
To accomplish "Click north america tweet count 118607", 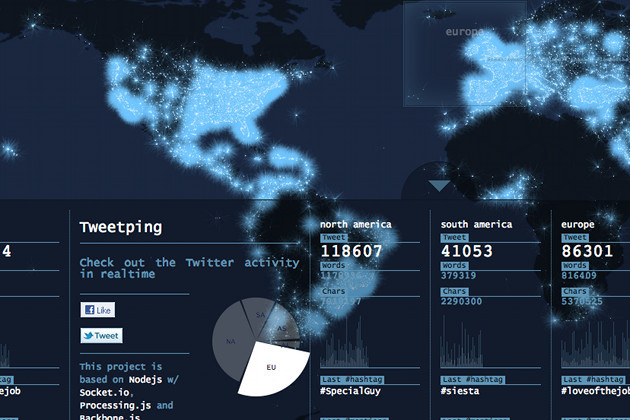I will tap(360, 252).
